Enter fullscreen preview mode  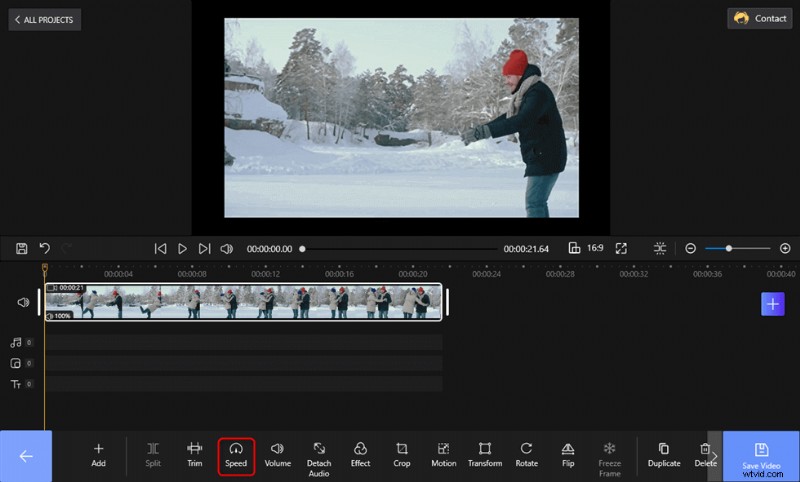(621, 248)
